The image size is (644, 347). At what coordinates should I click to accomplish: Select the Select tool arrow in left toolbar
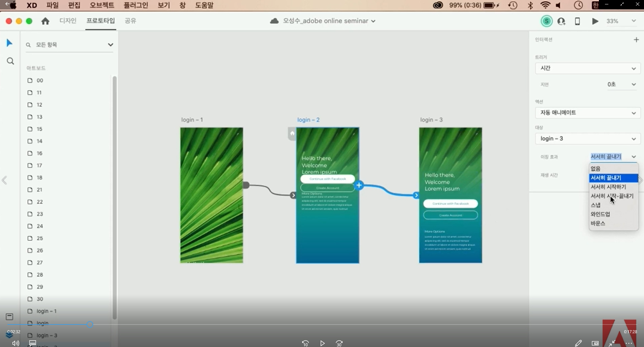[x=9, y=43]
